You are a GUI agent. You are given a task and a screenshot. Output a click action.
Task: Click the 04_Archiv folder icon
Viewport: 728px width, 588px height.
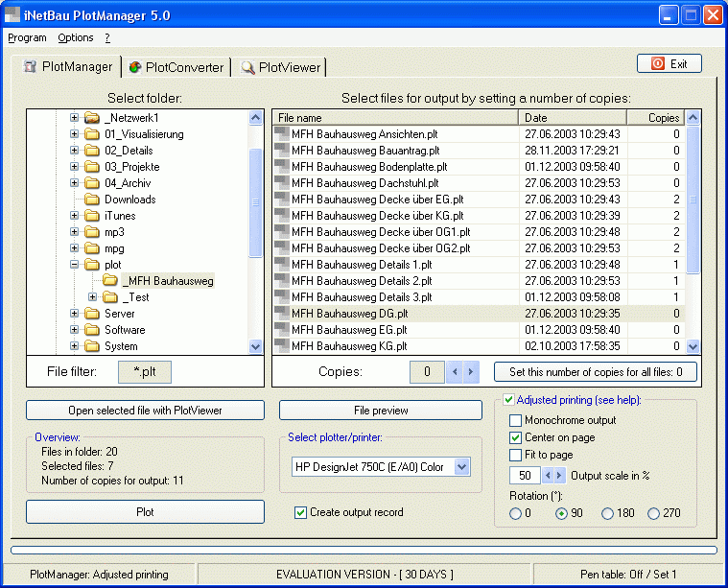tap(92, 183)
